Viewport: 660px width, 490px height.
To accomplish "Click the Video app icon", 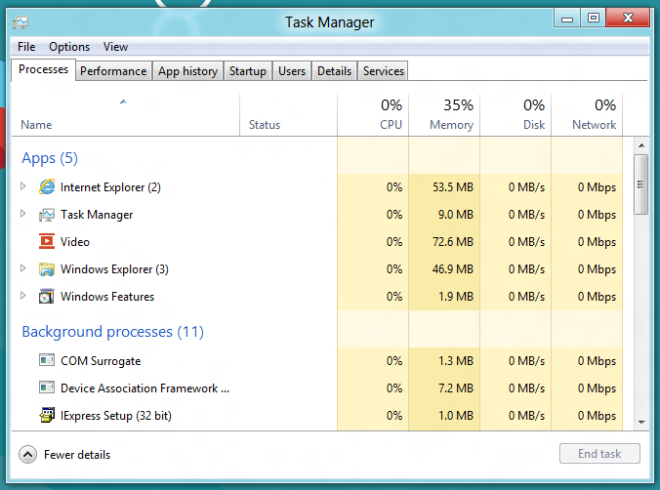I will pos(47,242).
